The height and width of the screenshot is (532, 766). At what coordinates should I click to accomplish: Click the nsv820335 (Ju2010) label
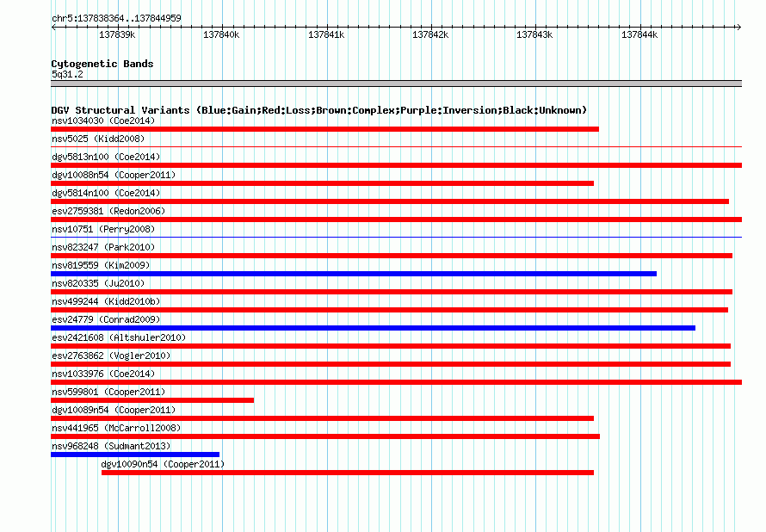[98, 283]
